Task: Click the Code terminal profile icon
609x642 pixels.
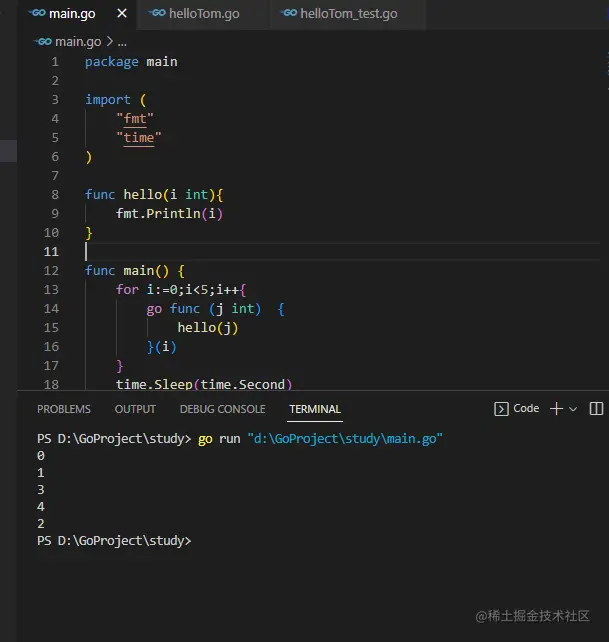Action: 501,409
